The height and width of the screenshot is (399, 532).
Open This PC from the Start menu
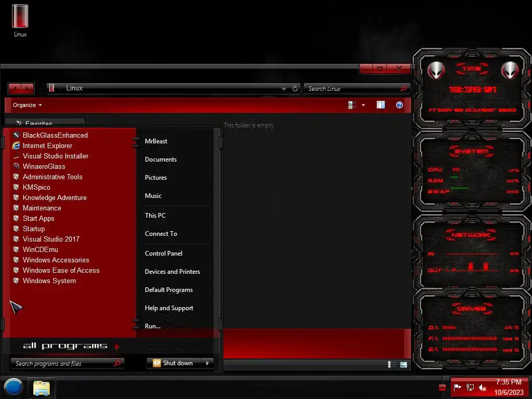pos(155,216)
